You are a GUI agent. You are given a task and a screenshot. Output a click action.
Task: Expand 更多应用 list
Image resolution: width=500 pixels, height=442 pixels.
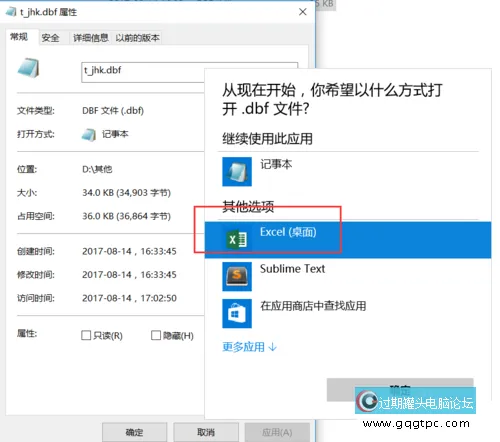[249, 347]
